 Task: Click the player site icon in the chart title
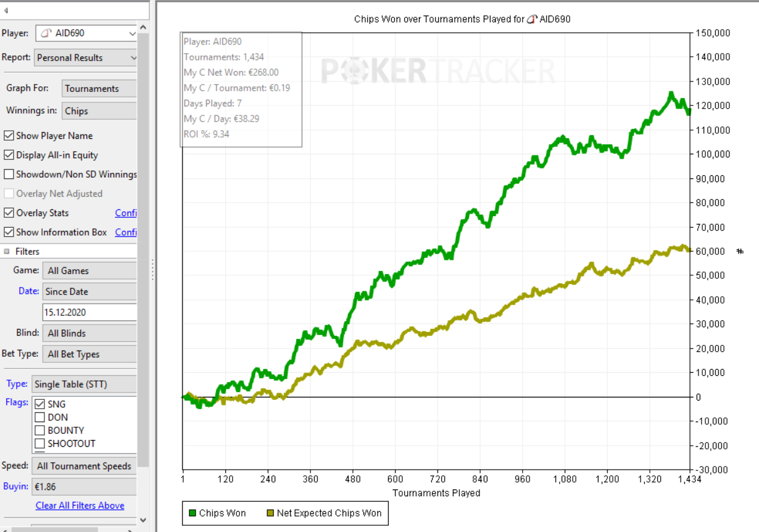click(531, 19)
